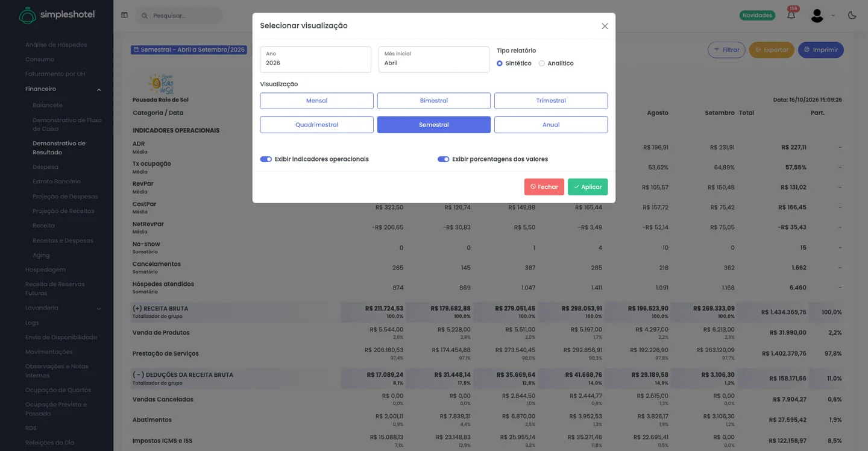The image size is (868, 451).
Task: Click the Pousada Raio de Sol logo
Action: click(160, 84)
